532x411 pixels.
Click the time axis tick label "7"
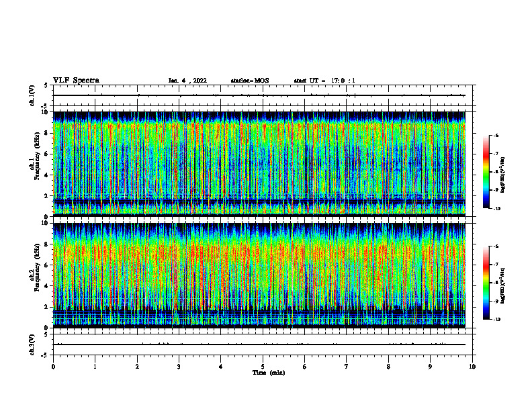point(347,366)
